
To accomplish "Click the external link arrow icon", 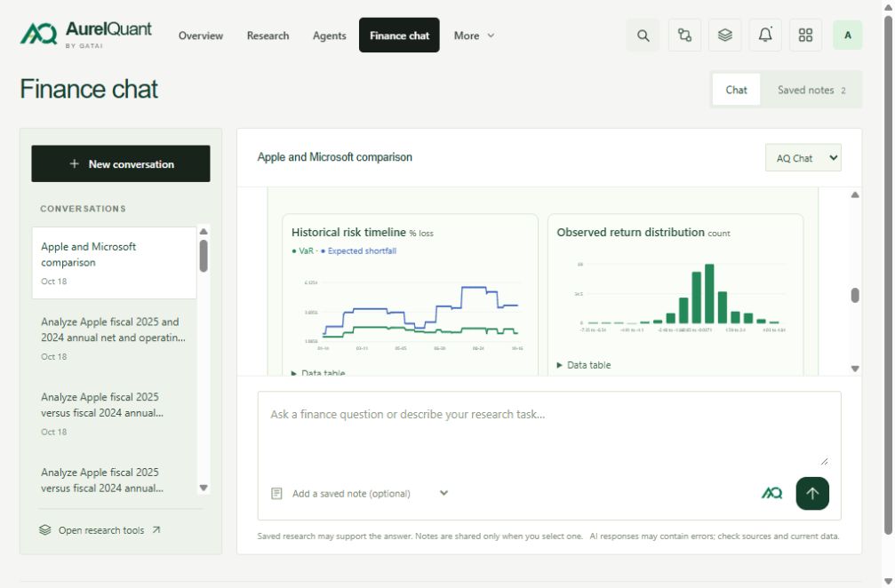I will click(156, 530).
